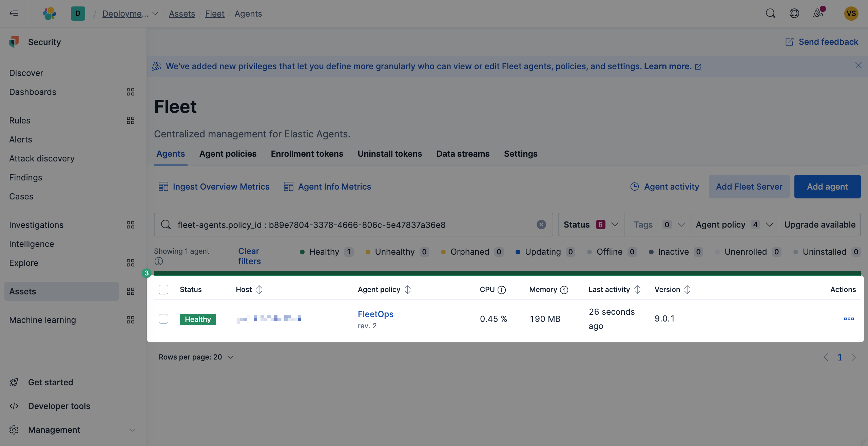This screenshot has height=446, width=868.
Task: Click the Elastic logo icon
Action: (x=50, y=14)
